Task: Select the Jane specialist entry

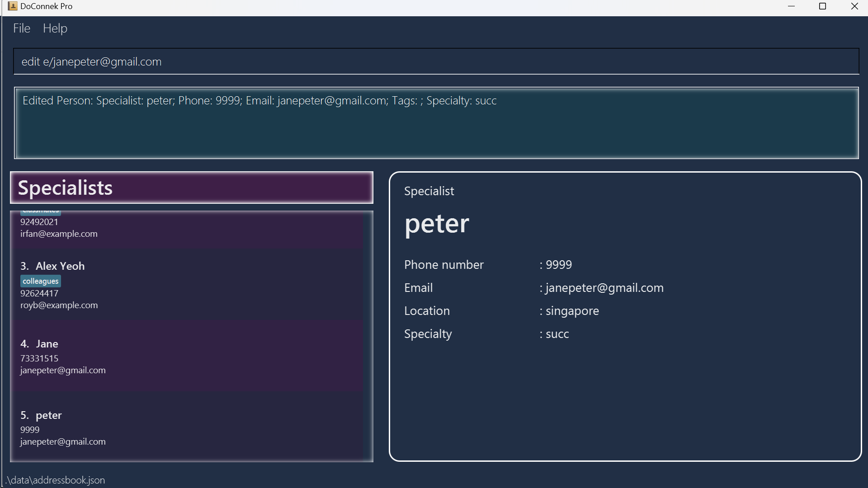Action: (x=47, y=344)
